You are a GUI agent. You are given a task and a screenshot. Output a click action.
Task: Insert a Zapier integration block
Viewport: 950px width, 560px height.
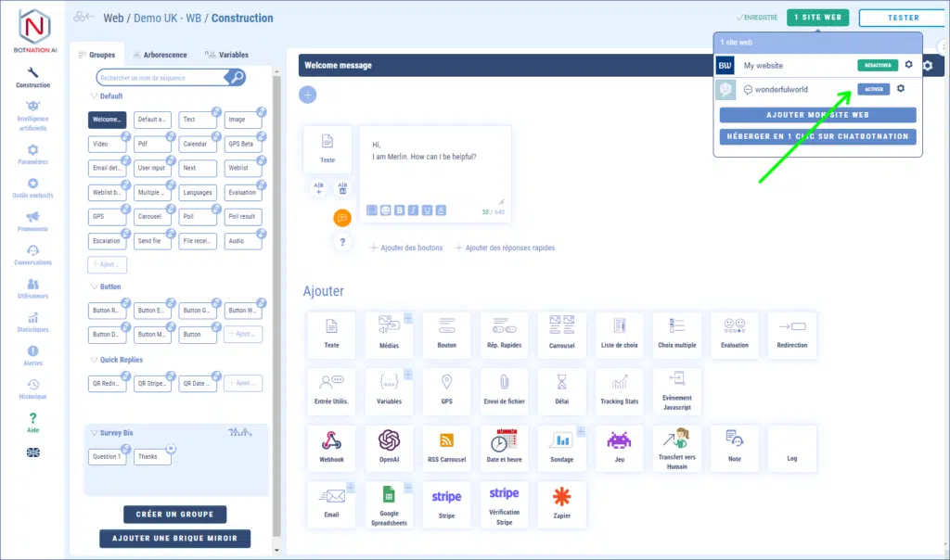click(x=561, y=503)
